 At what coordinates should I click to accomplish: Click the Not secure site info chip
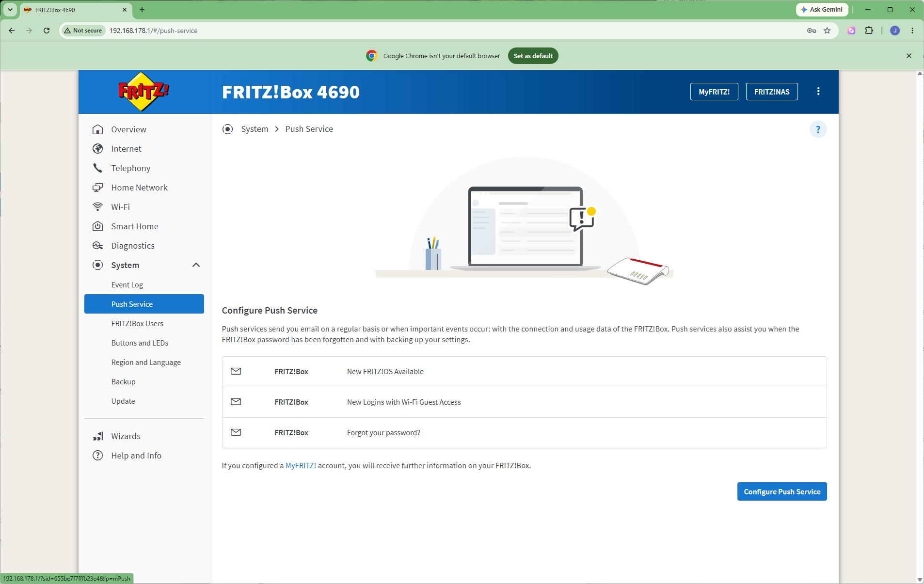pos(83,31)
